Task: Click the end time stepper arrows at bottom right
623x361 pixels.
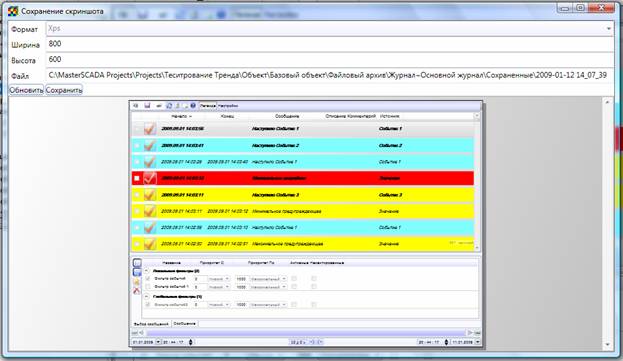Action: tap(446, 342)
